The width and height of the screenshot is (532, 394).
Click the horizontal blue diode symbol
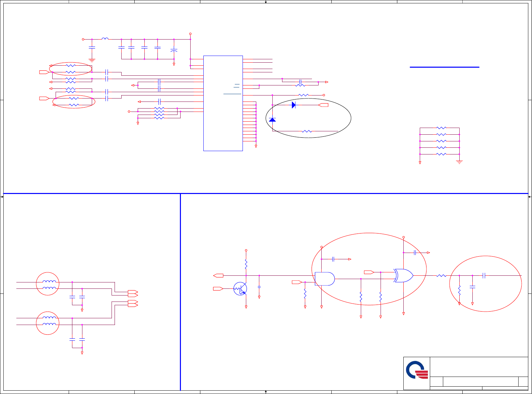[x=294, y=105]
